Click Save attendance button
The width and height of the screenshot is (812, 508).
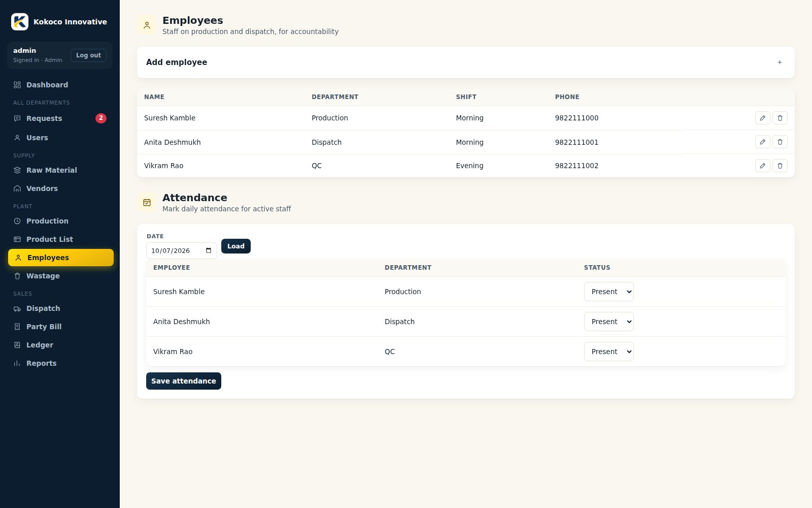pos(184,381)
